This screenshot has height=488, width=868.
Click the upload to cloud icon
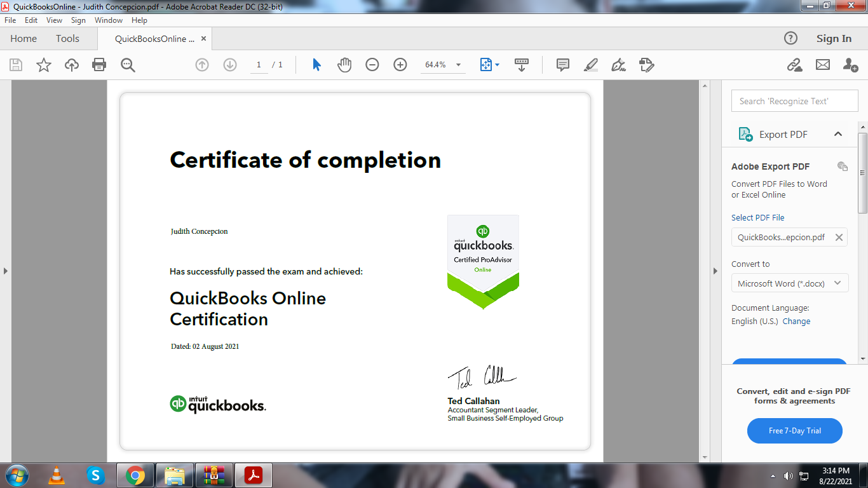[72, 65]
